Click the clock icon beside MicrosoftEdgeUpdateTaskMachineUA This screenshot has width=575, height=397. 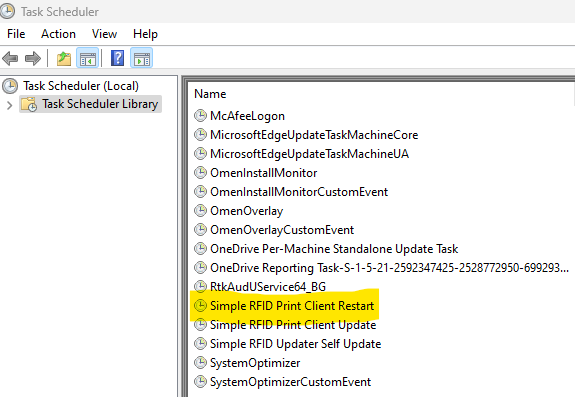(x=200, y=154)
